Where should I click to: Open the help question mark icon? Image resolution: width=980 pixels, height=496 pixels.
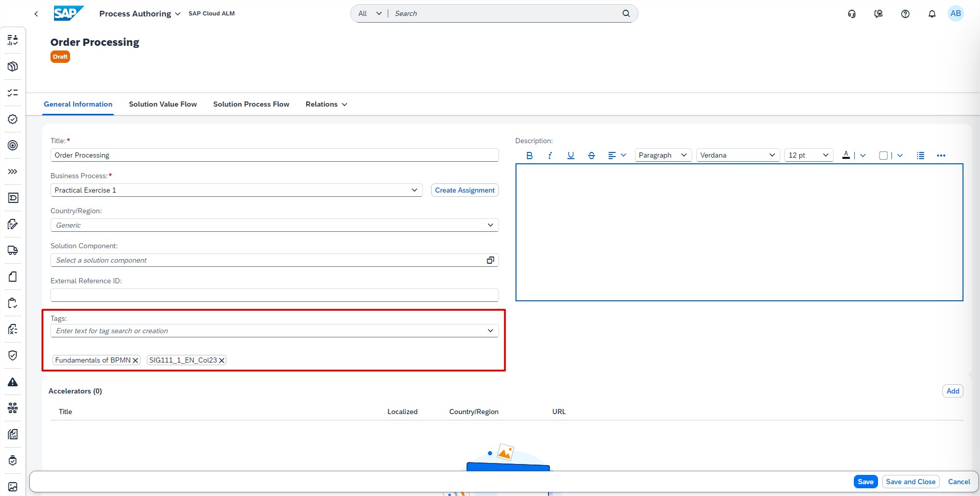tap(905, 14)
